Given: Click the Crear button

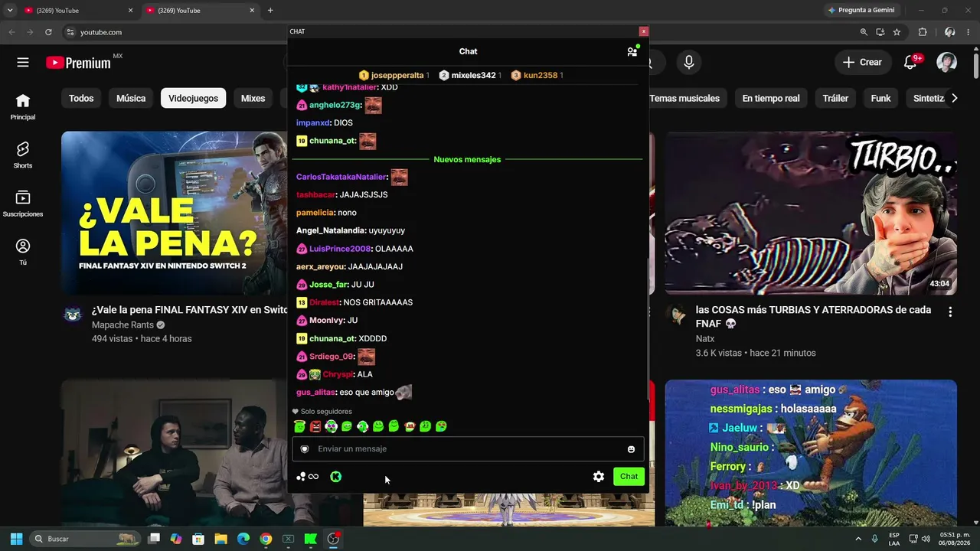Looking at the screenshot, I should pos(862,63).
